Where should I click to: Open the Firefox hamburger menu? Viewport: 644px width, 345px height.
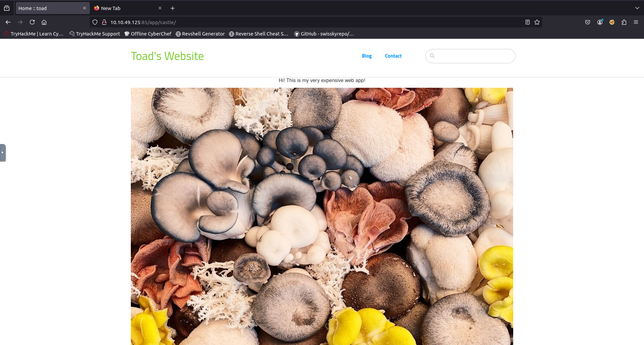point(636,22)
